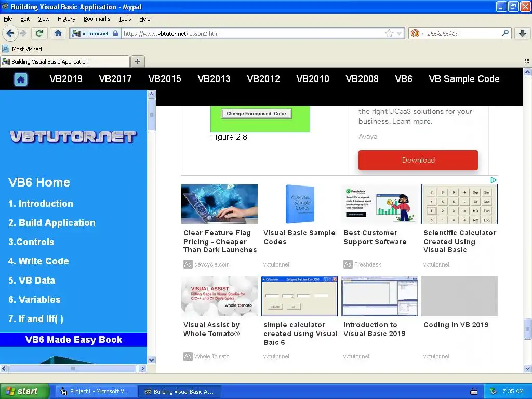Open Best Customer Support Software thumbnail

coord(379,204)
